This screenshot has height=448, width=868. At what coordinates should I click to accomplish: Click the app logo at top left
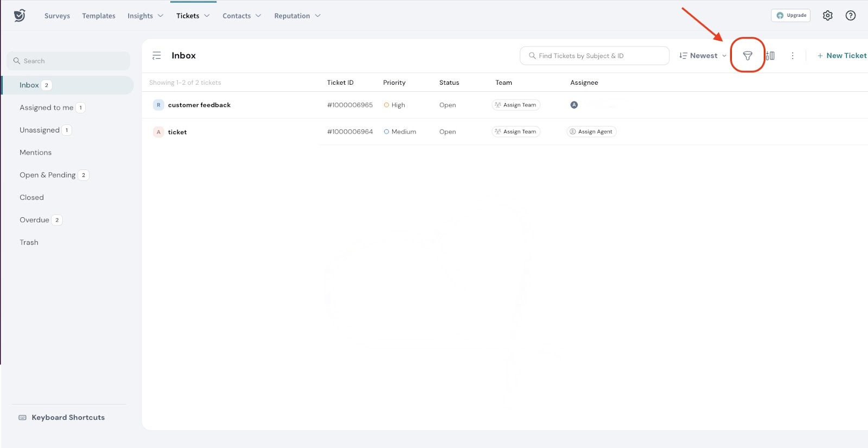(x=20, y=16)
